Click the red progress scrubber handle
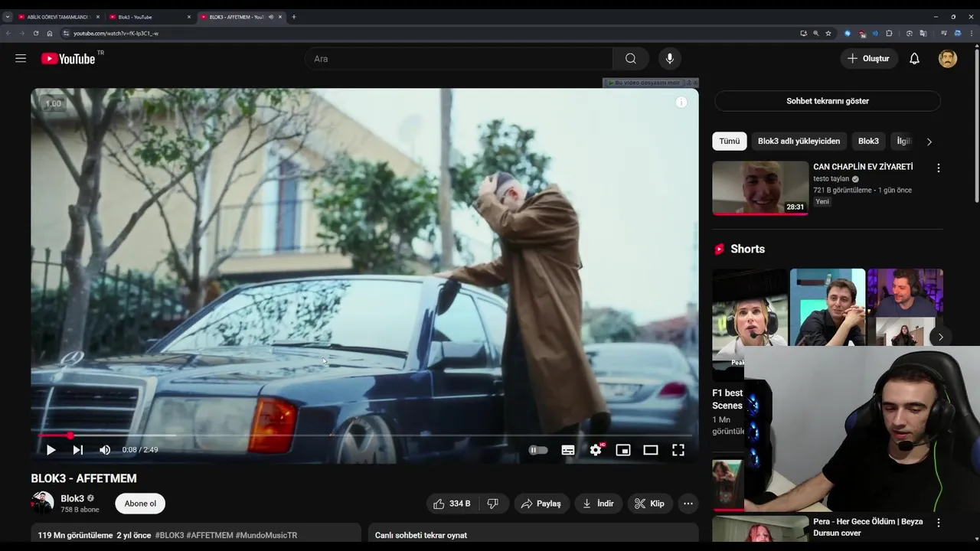 (70, 435)
